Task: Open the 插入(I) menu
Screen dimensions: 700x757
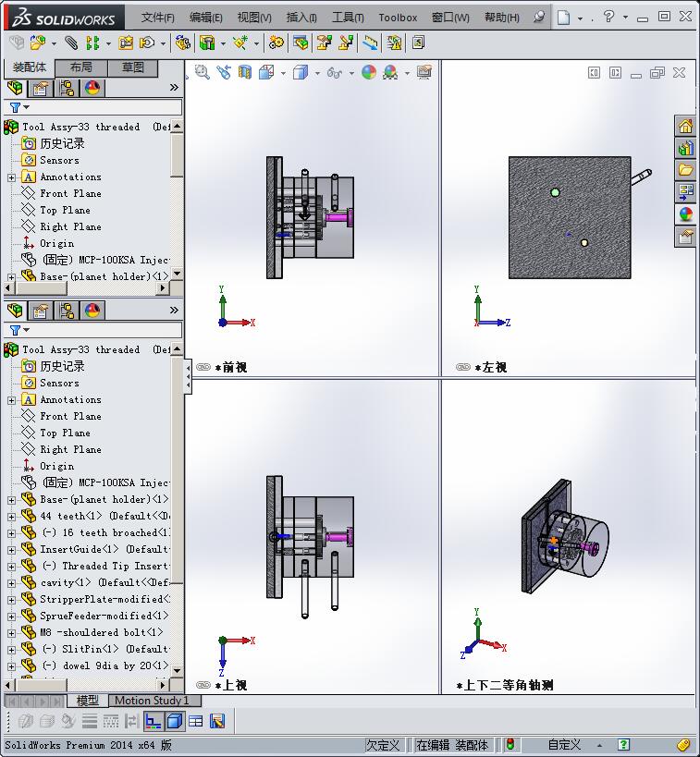Action: (301, 18)
